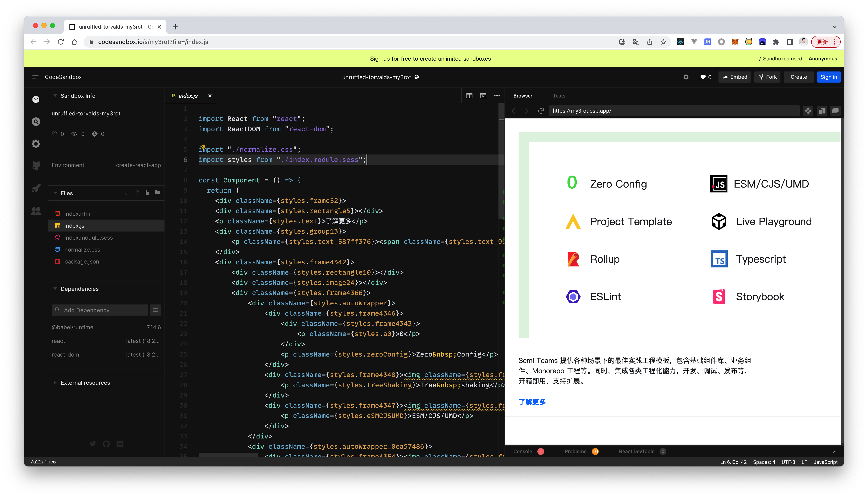
Task: Open the GitHub sidebar icon
Action: (x=36, y=166)
